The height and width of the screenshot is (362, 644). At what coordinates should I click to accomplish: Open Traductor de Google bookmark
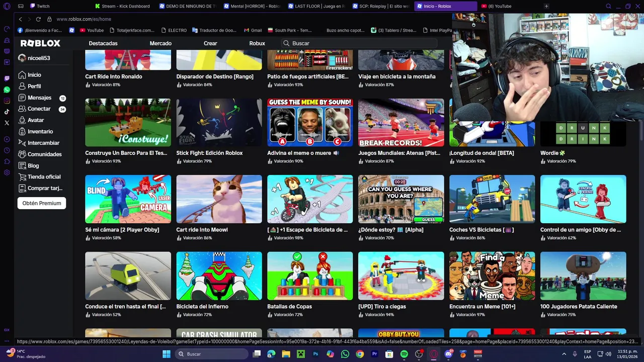click(214, 30)
